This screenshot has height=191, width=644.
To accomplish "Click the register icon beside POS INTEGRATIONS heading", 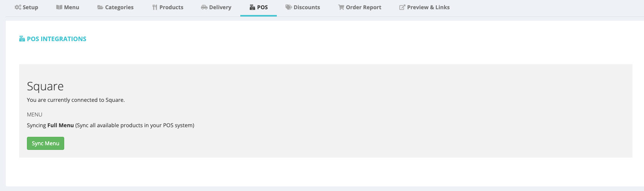I will tap(22, 39).
